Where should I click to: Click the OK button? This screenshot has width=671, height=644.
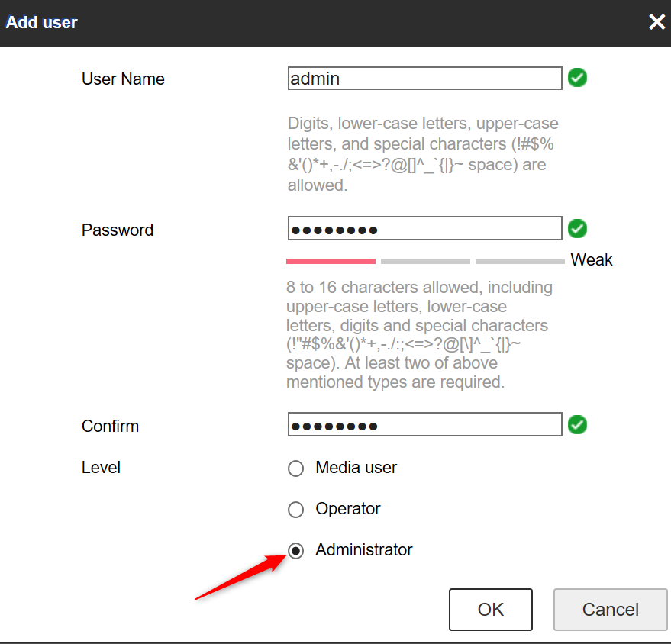pyautogui.click(x=490, y=609)
